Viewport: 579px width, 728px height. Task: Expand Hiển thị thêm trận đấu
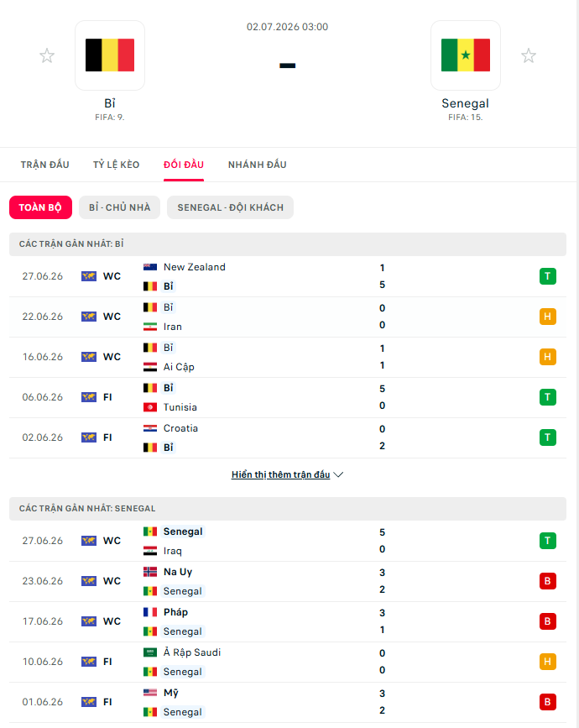(x=280, y=474)
